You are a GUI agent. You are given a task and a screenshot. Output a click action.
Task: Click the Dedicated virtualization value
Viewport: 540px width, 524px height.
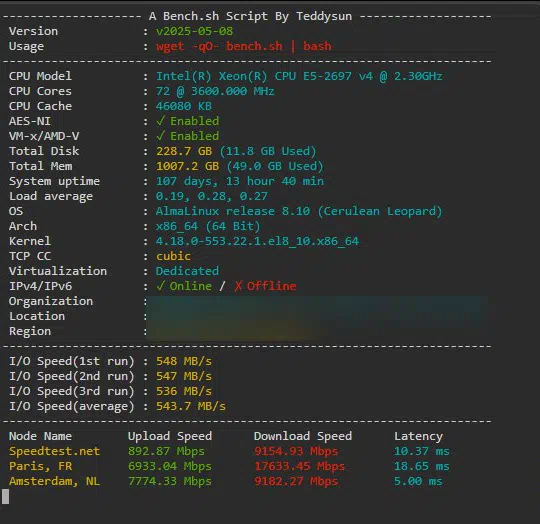tap(187, 271)
